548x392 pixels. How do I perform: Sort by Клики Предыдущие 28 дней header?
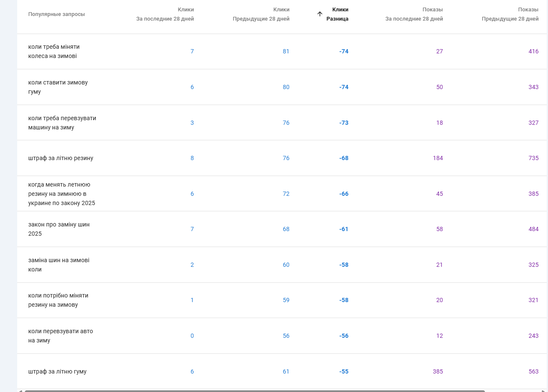point(261,14)
